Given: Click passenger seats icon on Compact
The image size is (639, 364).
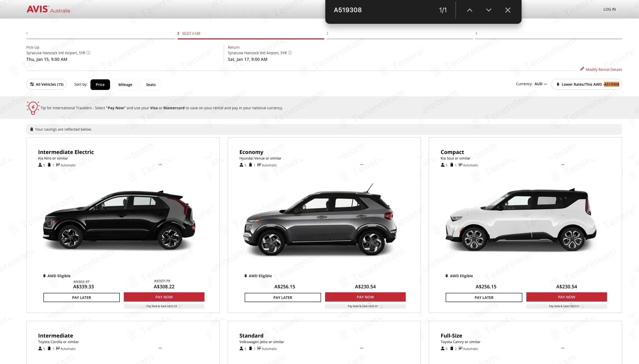Looking at the screenshot, I should 442,165.
